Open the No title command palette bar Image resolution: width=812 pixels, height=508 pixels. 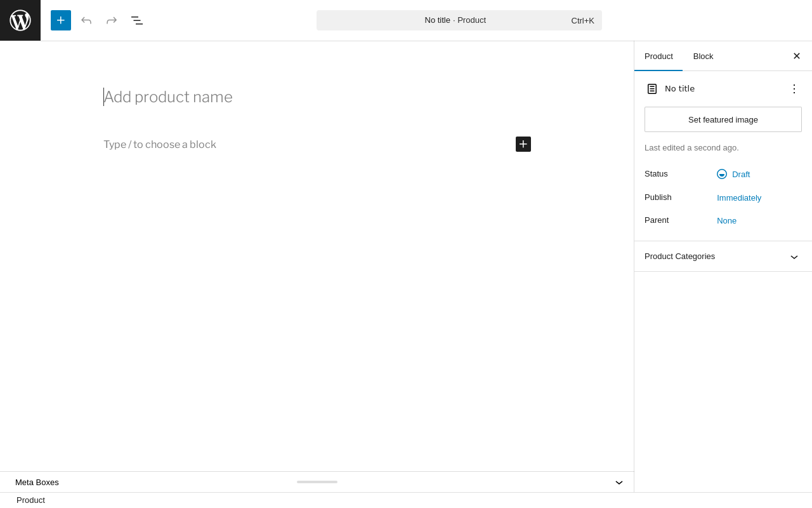(459, 20)
